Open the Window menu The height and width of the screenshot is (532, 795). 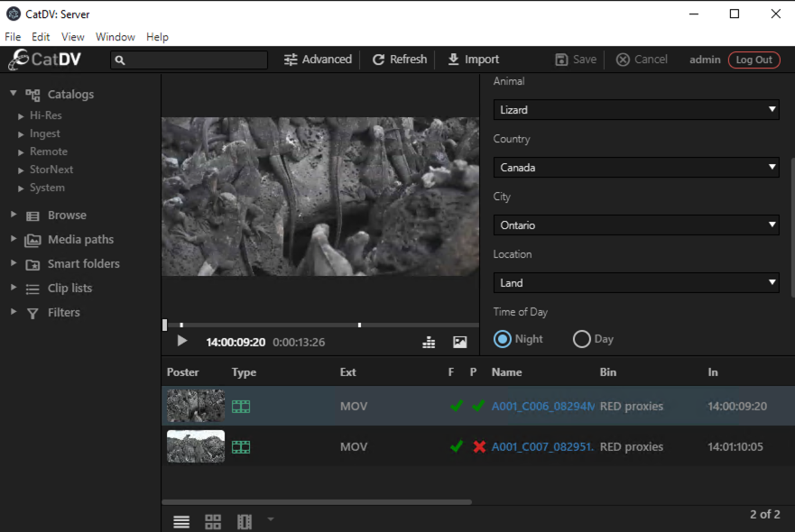(x=116, y=37)
